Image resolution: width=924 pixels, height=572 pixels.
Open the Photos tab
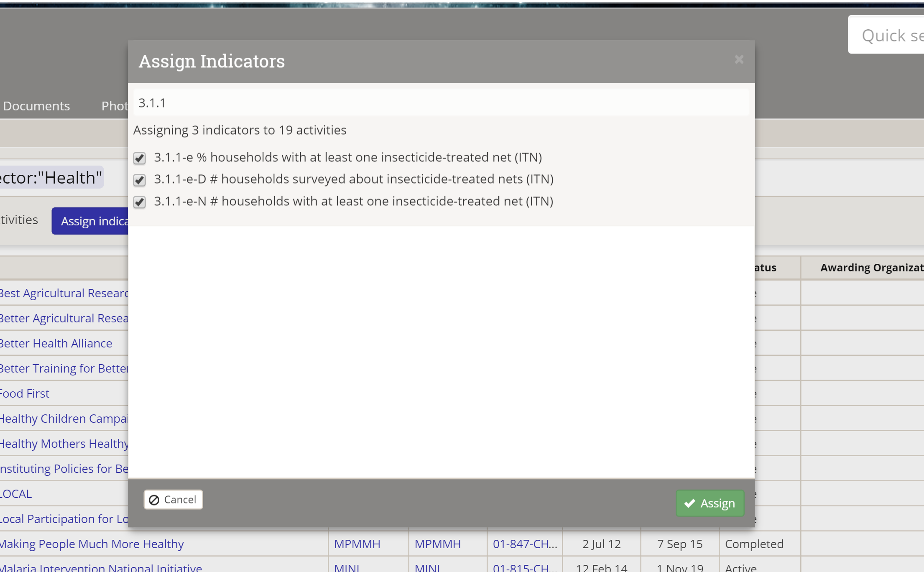(114, 106)
